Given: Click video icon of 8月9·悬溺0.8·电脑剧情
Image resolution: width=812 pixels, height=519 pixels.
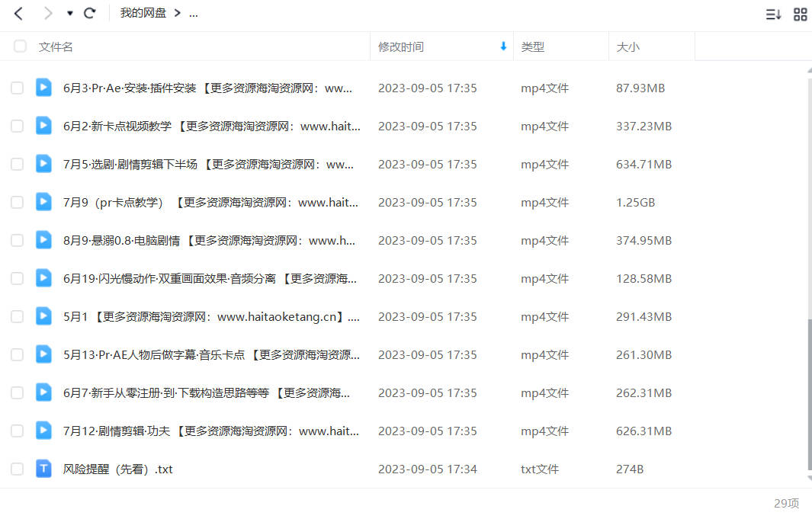Looking at the screenshot, I should [x=43, y=240].
